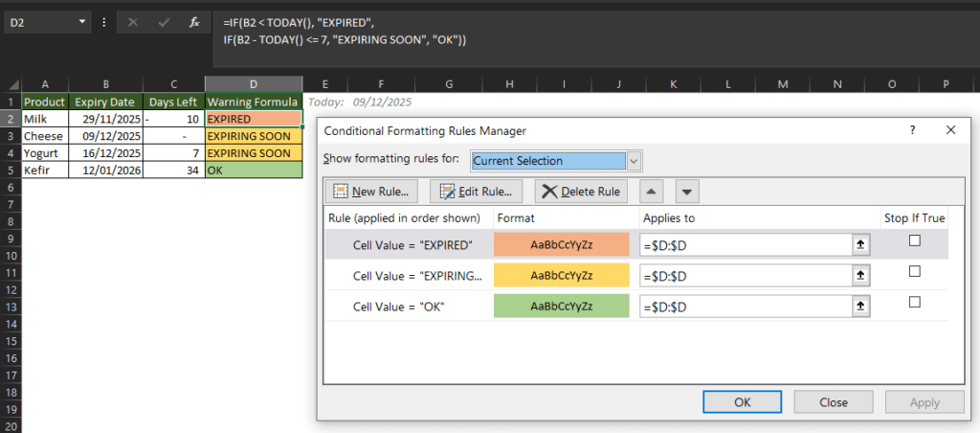Click the orange EXPIRED format preview swatch
The image size is (980, 433).
click(x=562, y=245)
